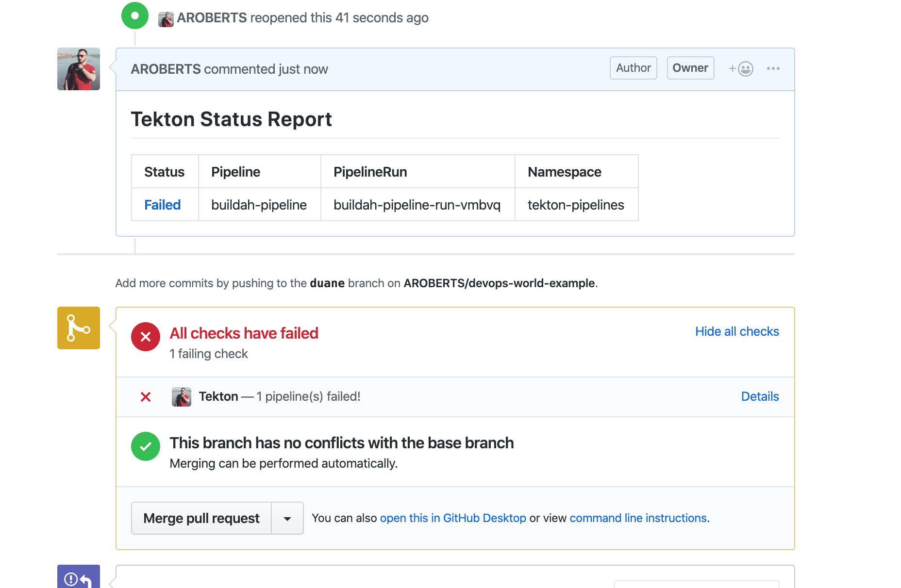Click the Owner badge on comment
This screenshot has width=901, height=588.
(690, 68)
